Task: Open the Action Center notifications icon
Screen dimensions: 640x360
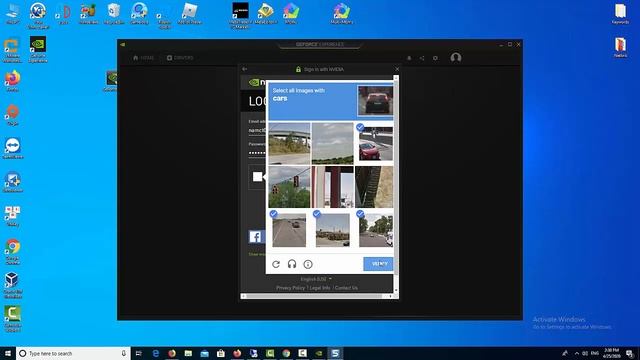Action: point(630,353)
